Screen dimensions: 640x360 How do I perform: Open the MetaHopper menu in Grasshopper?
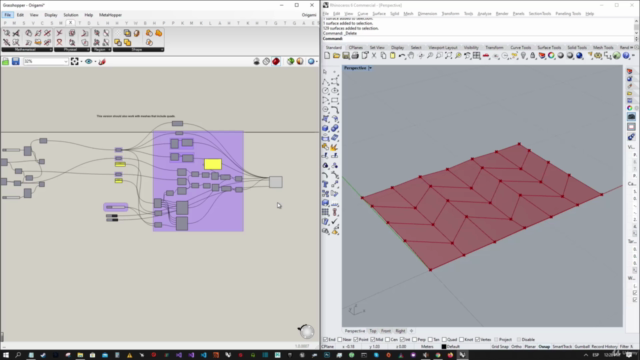coord(110,15)
